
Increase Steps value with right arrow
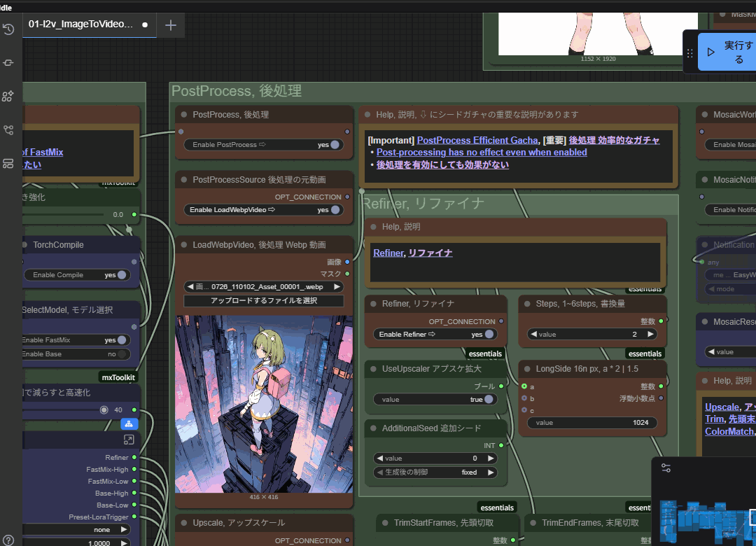pyautogui.click(x=650, y=335)
